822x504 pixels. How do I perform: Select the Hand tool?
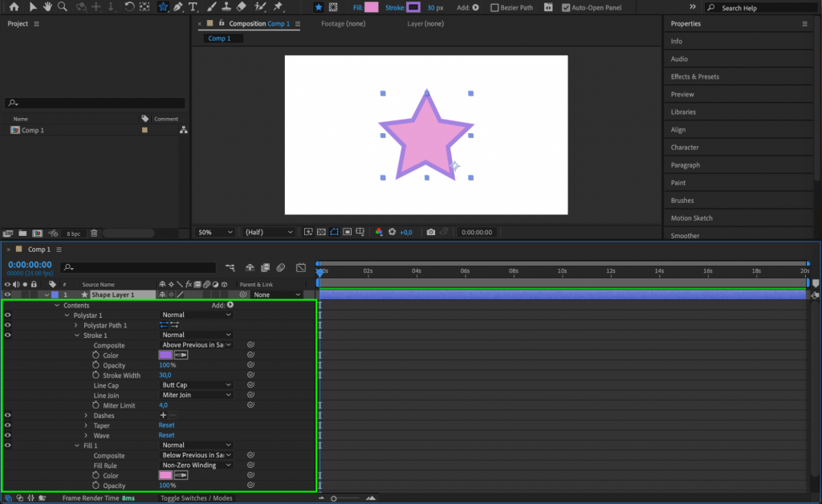47,7
